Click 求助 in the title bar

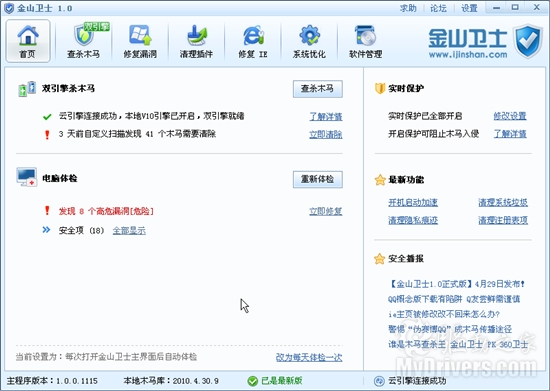point(408,8)
